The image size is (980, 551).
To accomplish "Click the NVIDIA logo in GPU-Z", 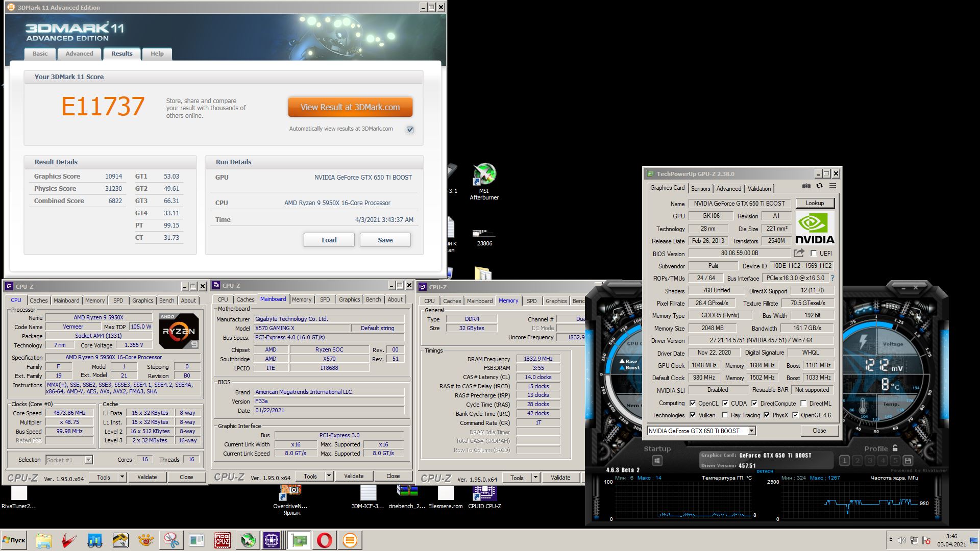I will click(x=815, y=228).
